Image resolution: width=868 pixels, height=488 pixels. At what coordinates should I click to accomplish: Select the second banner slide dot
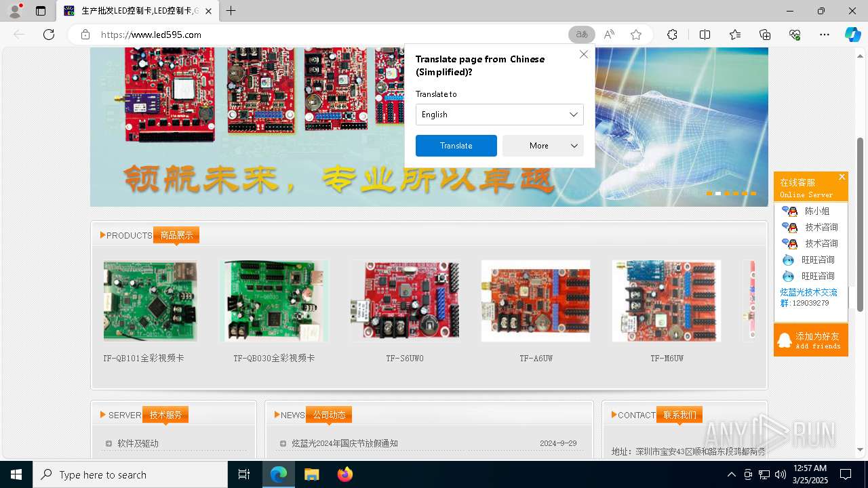coord(718,194)
